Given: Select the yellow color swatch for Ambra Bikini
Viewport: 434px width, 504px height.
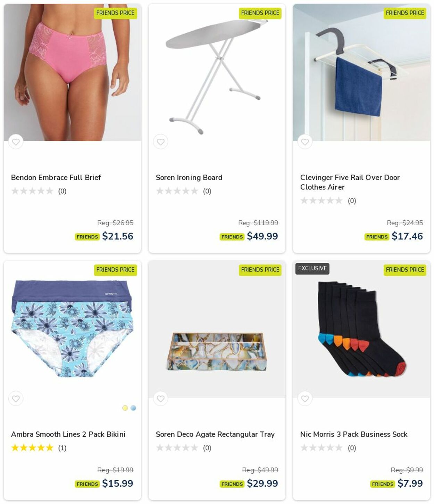Looking at the screenshot, I should click(125, 408).
